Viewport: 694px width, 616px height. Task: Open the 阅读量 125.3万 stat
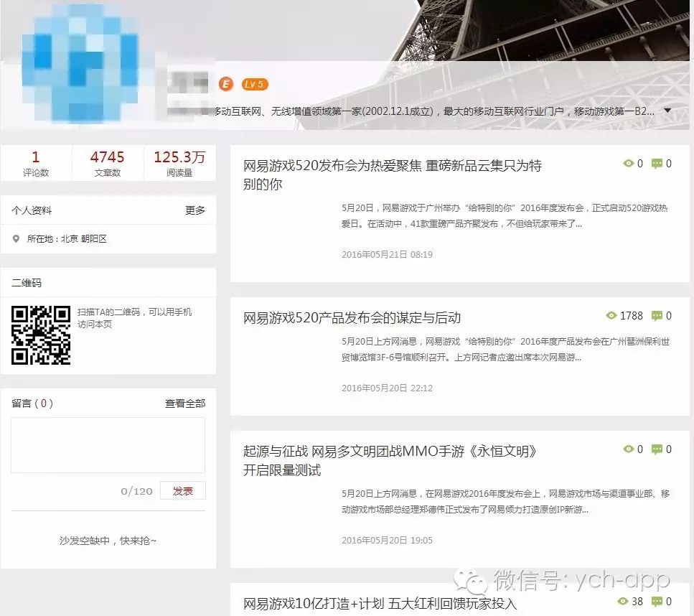[x=179, y=163]
